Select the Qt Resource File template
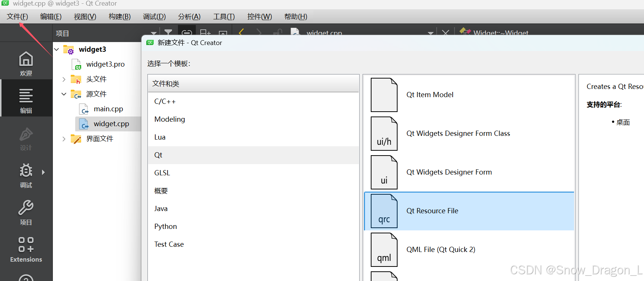The image size is (644, 281). pos(469,211)
